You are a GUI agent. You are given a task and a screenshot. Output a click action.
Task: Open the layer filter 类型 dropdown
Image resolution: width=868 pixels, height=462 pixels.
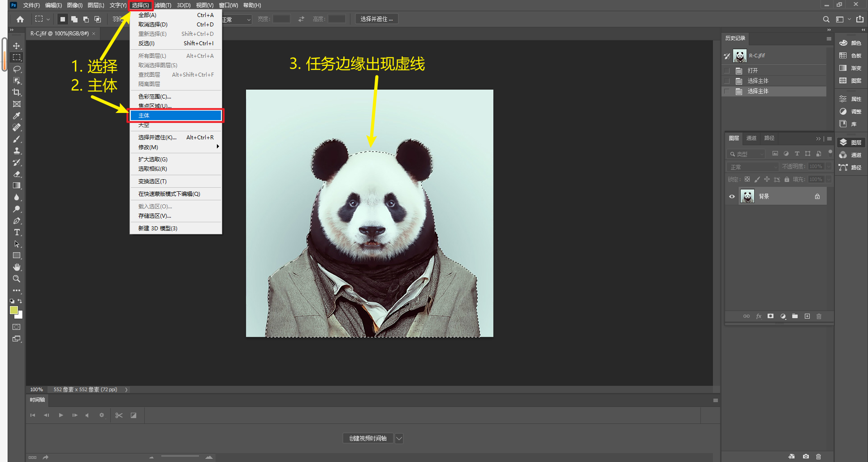pos(746,154)
